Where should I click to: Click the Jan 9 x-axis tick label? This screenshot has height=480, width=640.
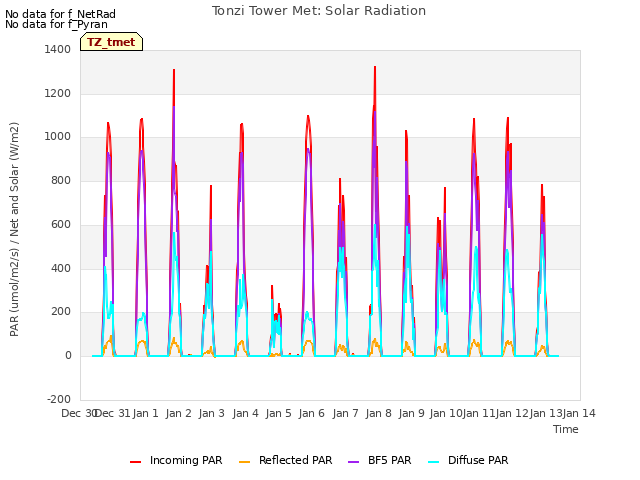pos(411,413)
